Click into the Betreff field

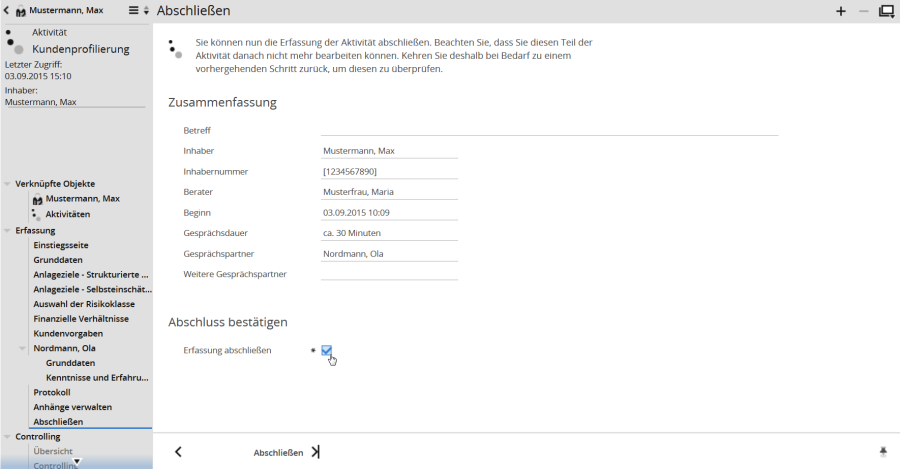click(548, 130)
